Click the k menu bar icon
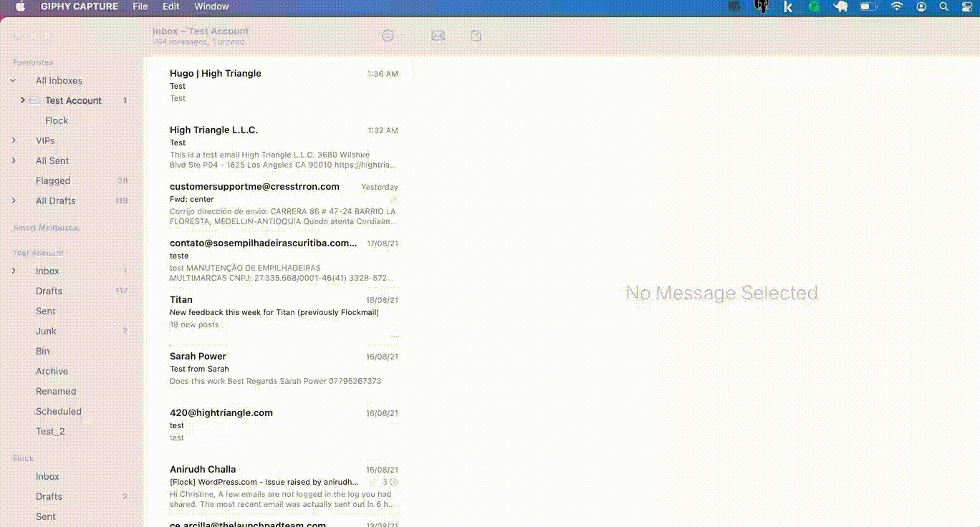The image size is (980, 527). pos(788,6)
